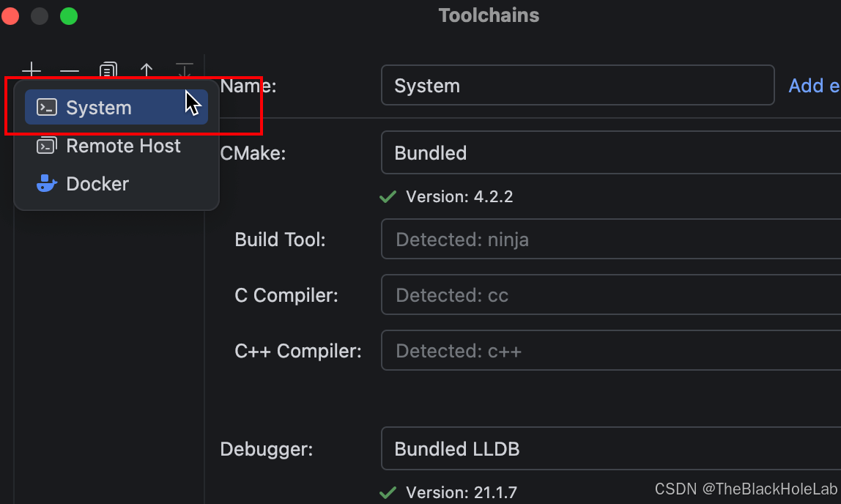This screenshot has width=841, height=504.
Task: Pick the Docker toolchain option
Action: click(116, 184)
